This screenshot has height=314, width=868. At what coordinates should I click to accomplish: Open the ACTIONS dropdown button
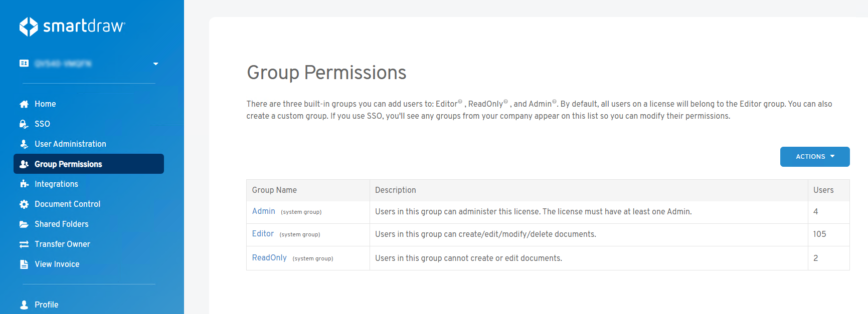click(814, 157)
